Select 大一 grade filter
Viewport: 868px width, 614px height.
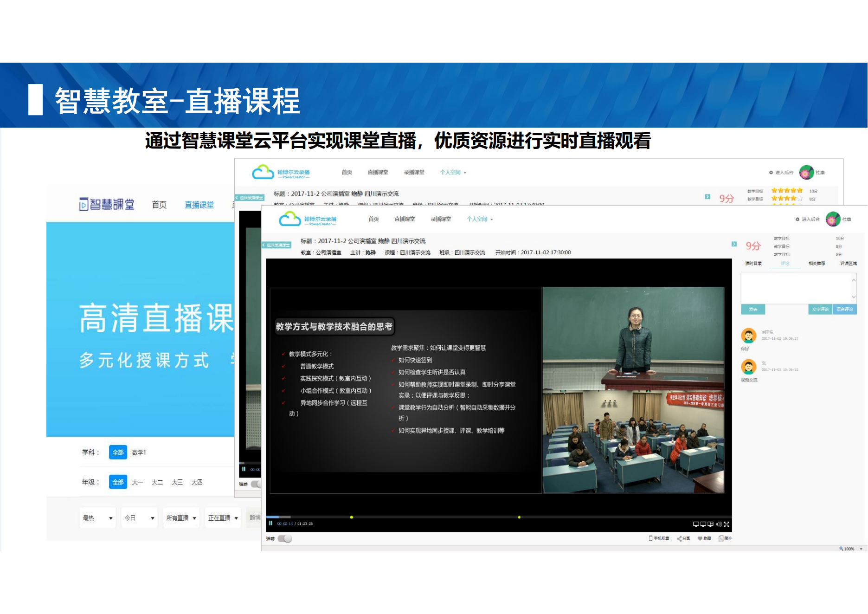click(x=137, y=482)
